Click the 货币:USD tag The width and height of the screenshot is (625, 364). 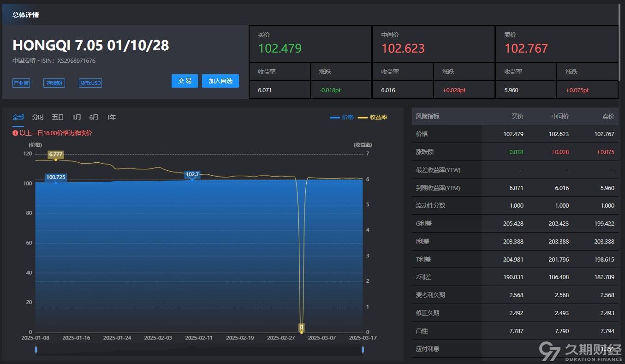90,83
